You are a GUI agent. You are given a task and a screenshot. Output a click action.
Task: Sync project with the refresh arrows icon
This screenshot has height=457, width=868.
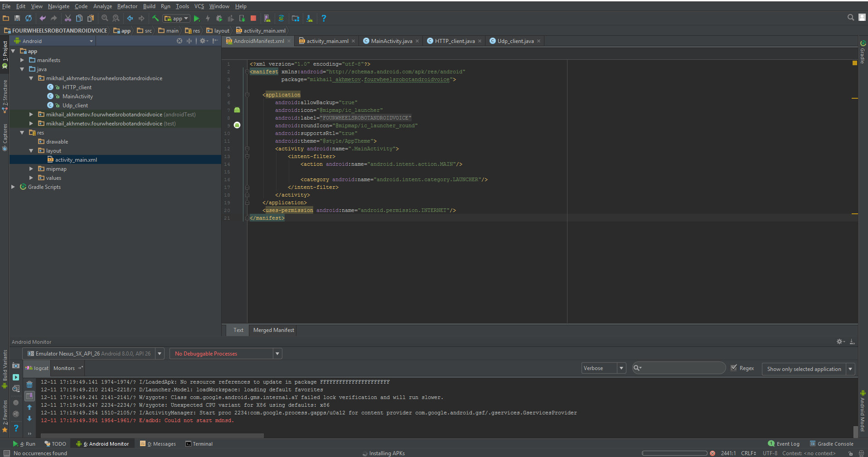coord(29,19)
